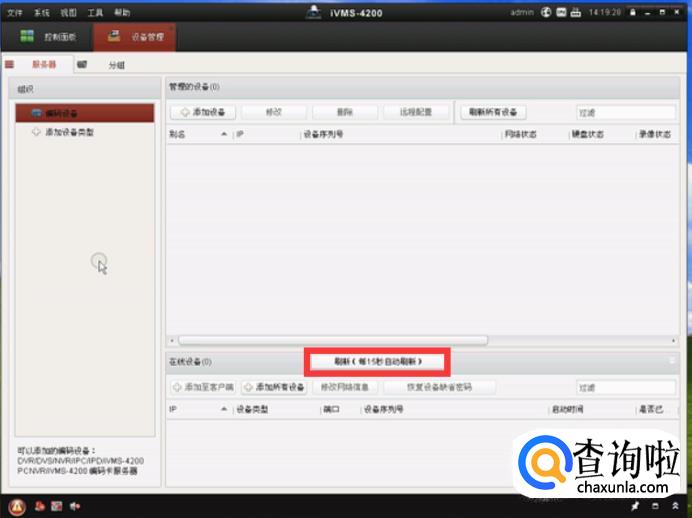Click the window restore icon in bottom bar
This screenshot has height=518, width=692.
(x=655, y=506)
